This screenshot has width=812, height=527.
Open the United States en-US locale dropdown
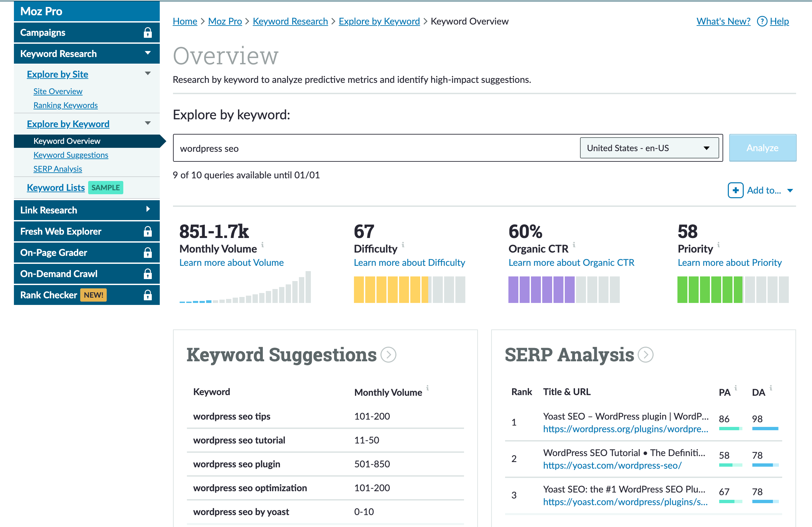pyautogui.click(x=649, y=148)
